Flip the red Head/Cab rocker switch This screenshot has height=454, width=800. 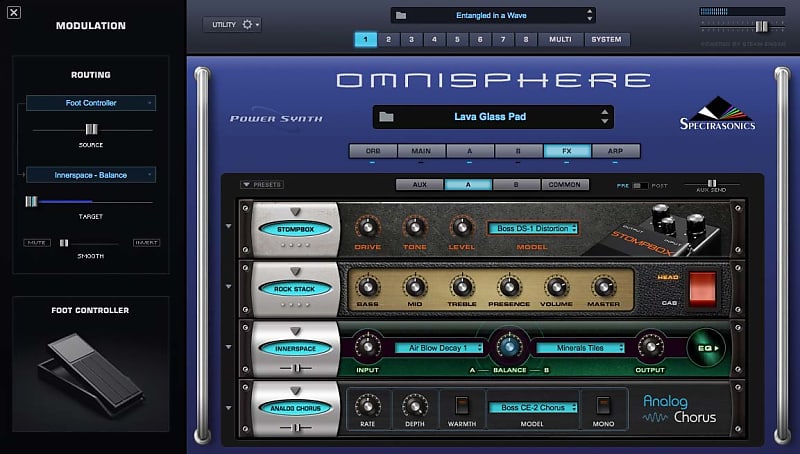[703, 289]
